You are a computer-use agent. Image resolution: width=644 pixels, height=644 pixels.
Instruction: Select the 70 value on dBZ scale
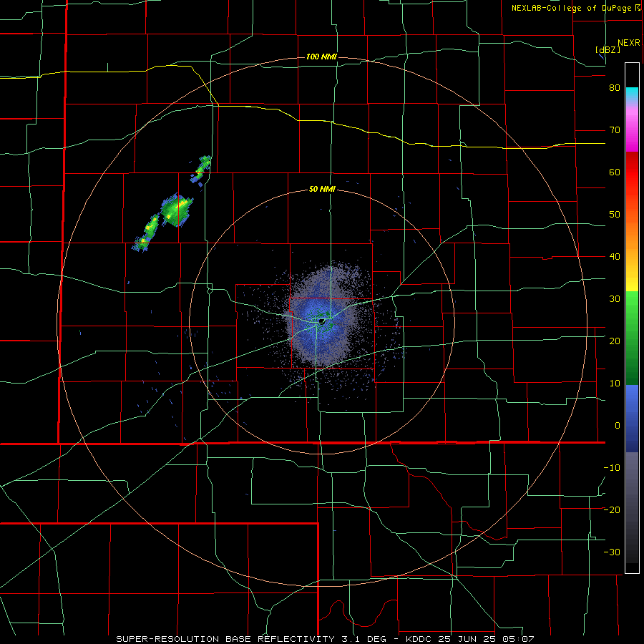[x=615, y=130]
